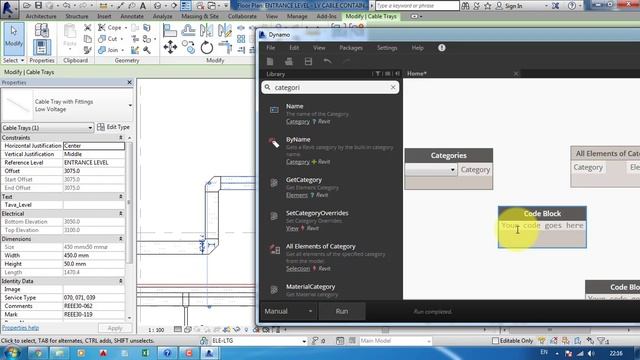The width and height of the screenshot is (640, 360).
Task: Click the Type Properties icon in Properties panel
Action: 42,30
